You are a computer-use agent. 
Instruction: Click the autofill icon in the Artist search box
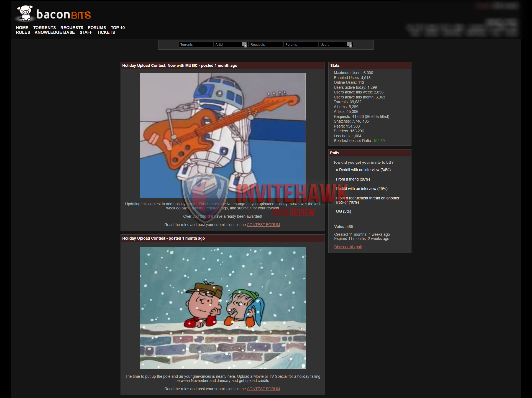pyautogui.click(x=244, y=45)
